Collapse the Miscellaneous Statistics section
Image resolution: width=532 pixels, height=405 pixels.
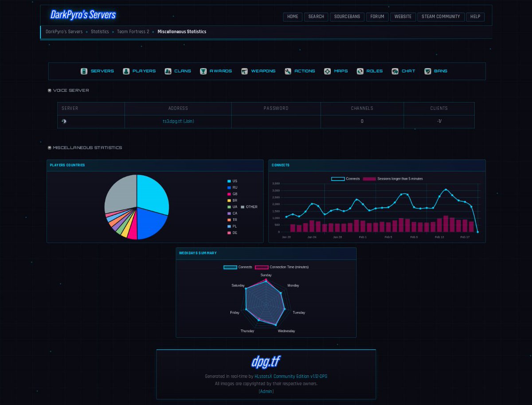click(50, 148)
